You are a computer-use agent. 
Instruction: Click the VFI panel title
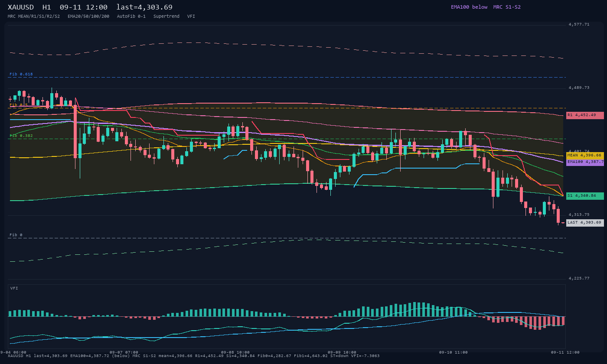click(x=14, y=288)
